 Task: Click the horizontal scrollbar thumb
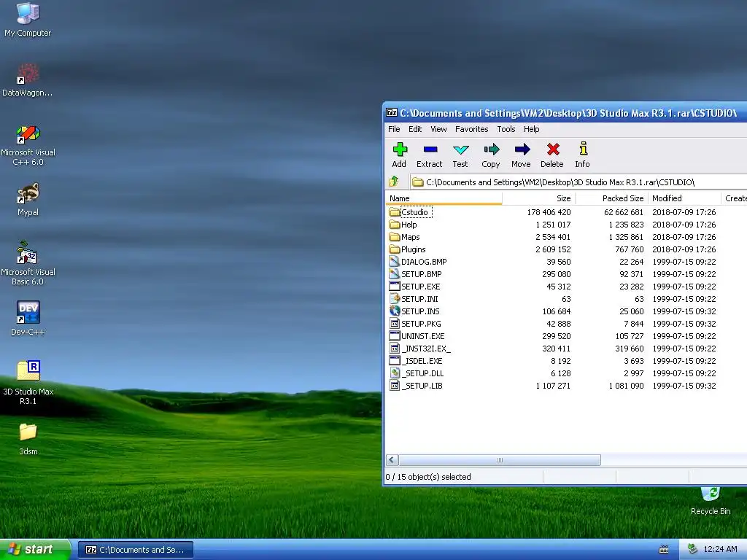pyautogui.click(x=499, y=459)
